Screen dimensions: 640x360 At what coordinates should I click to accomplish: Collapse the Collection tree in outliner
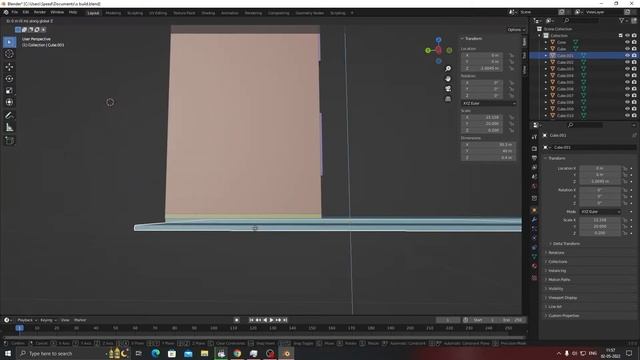pos(540,36)
